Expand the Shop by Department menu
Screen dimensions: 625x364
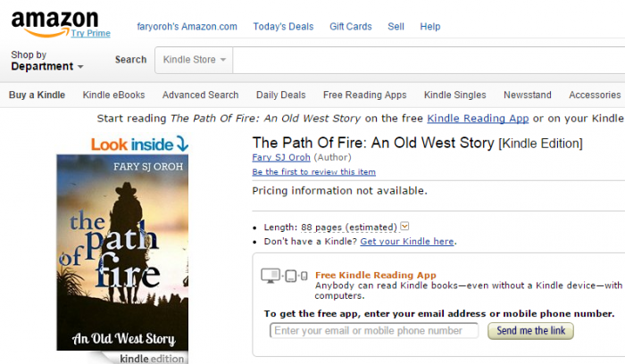[x=46, y=61]
